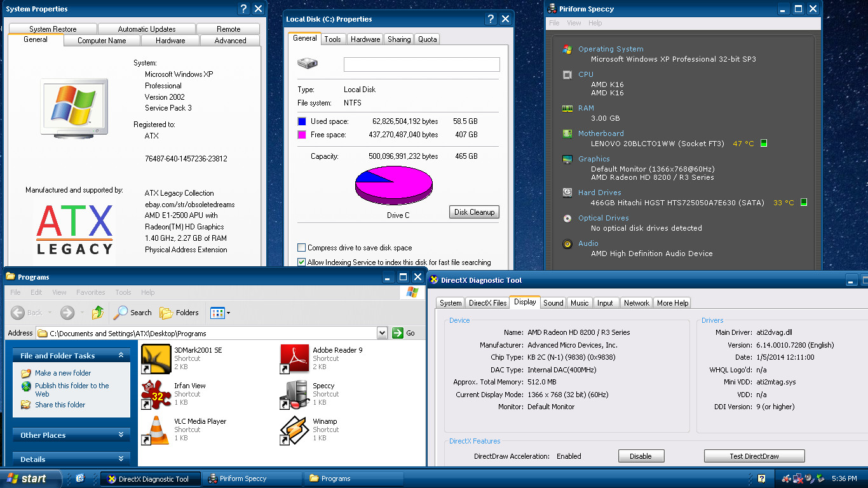Click Make a new folder link
The height and width of the screenshot is (488, 868).
pos(63,373)
